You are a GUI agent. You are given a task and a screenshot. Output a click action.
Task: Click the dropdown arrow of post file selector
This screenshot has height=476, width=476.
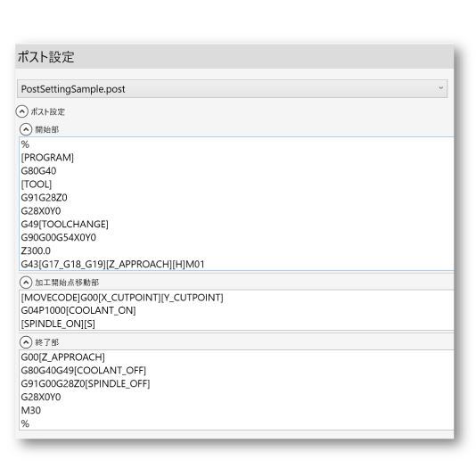440,88
